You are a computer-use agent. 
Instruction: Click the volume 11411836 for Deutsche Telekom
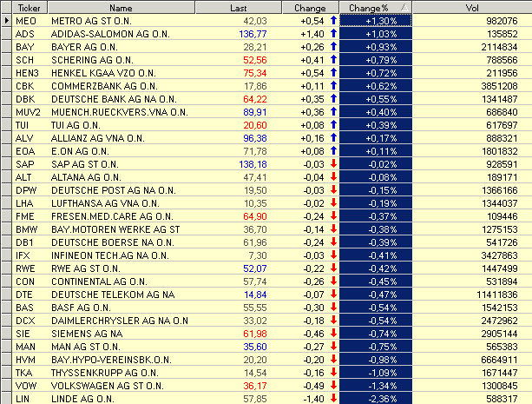point(497,295)
